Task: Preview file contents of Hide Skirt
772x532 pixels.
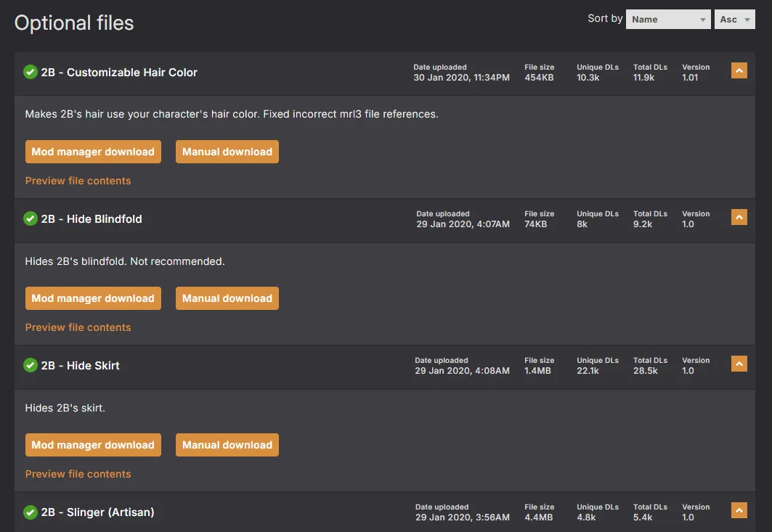Action: pyautogui.click(x=78, y=474)
